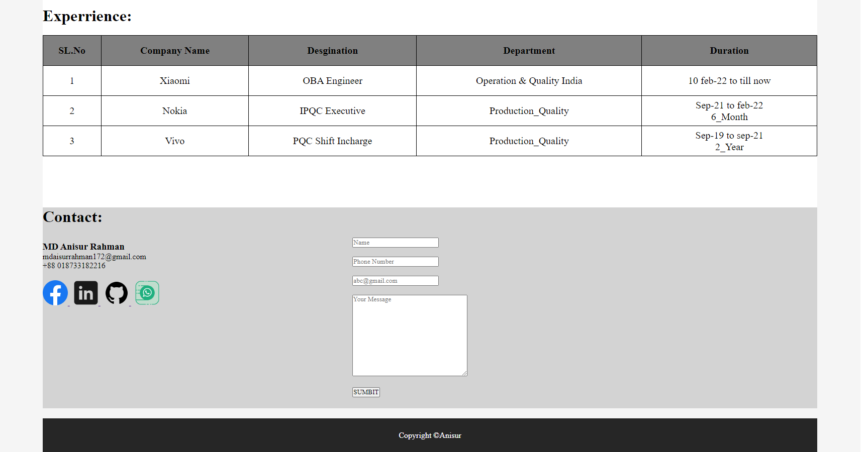Click the Company Name column header
This screenshot has width=868, height=452.
tap(175, 51)
